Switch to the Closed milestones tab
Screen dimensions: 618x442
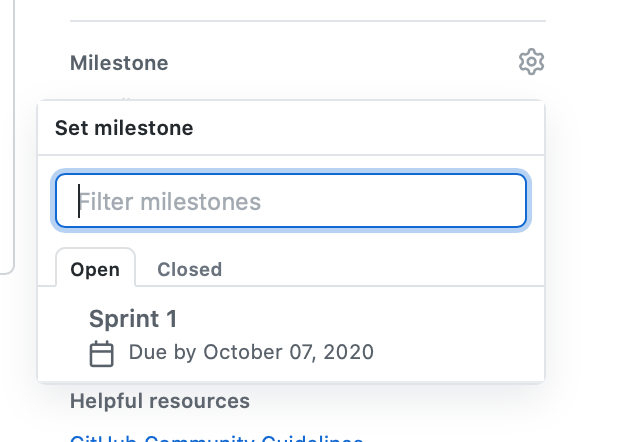(190, 270)
